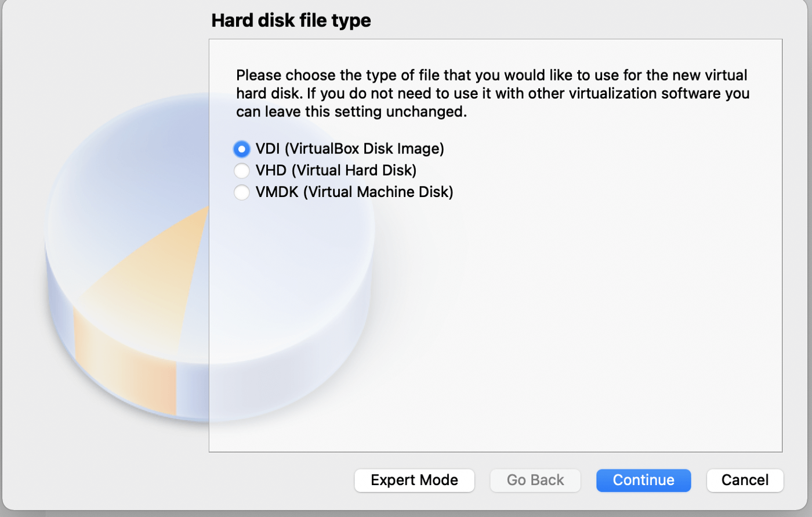Click the Go Back button
The width and height of the screenshot is (812, 517).
coord(535,480)
